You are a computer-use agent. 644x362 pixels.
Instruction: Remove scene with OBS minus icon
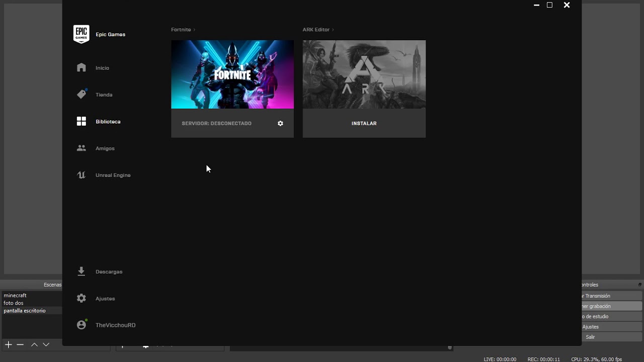pyautogui.click(x=20, y=344)
